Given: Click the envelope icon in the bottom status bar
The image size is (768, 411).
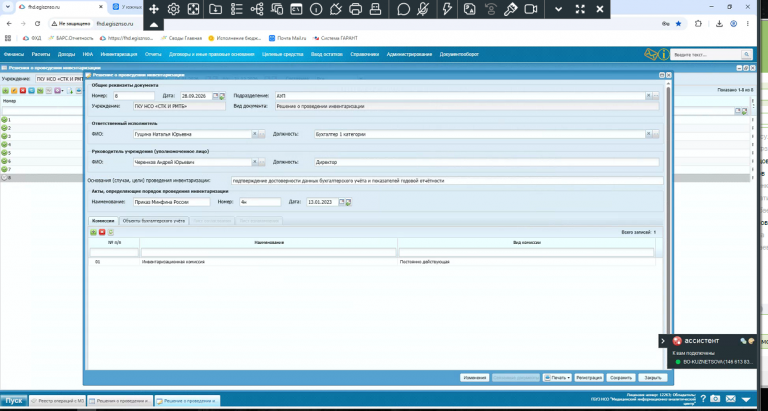Looking at the screenshot, I should [730, 399].
